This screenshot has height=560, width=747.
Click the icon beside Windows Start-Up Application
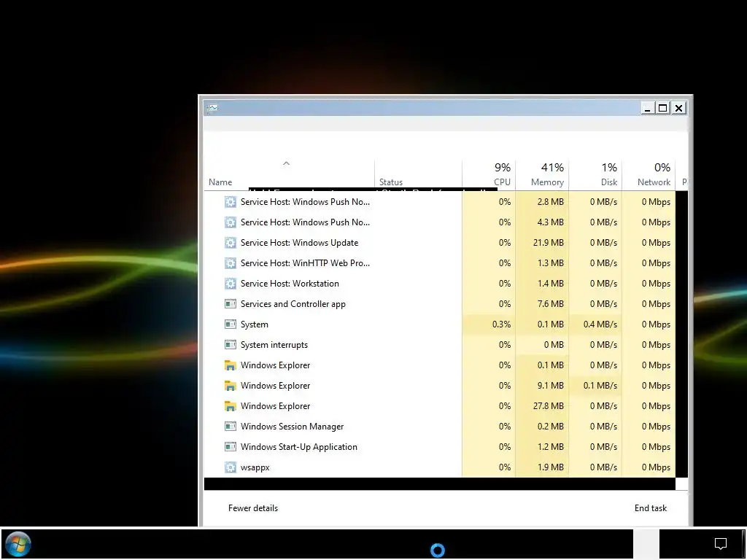[231, 447]
